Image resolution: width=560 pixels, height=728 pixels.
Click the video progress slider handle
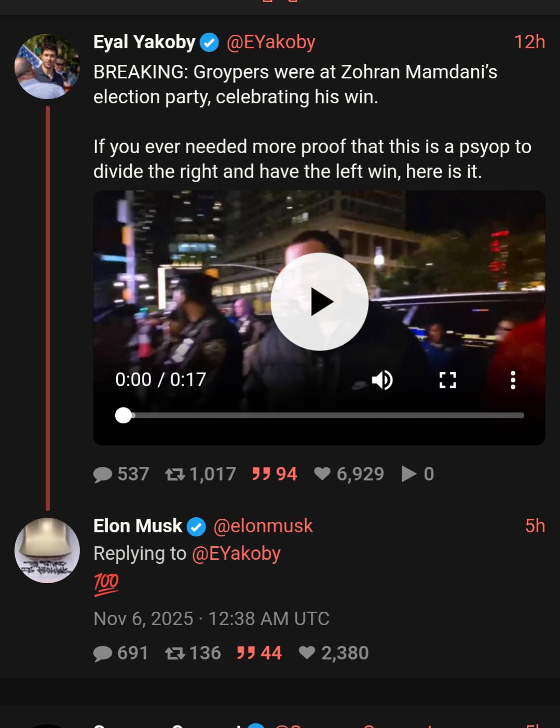click(124, 415)
